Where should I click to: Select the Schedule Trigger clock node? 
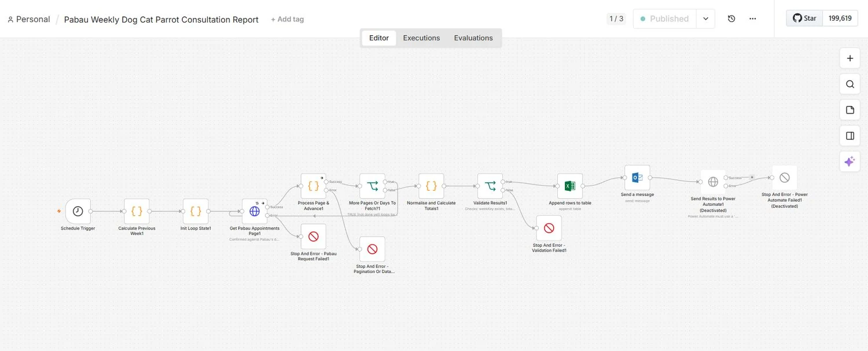78,212
